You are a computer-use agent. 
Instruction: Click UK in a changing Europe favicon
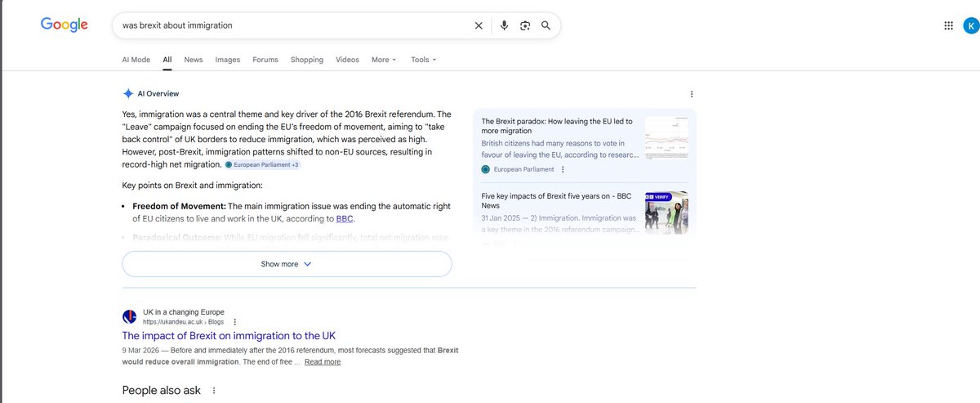(129, 316)
